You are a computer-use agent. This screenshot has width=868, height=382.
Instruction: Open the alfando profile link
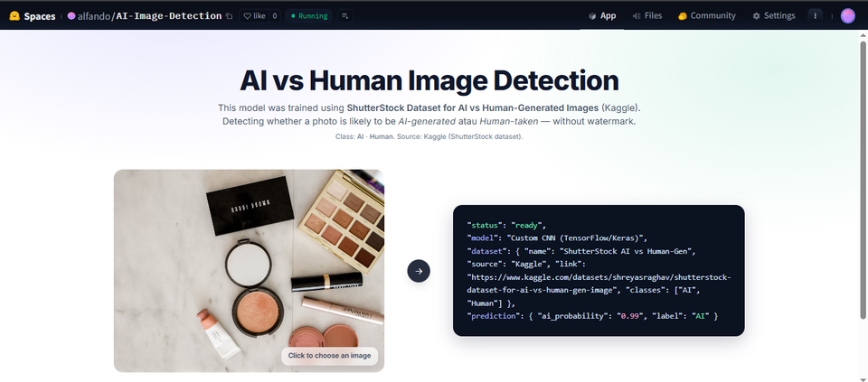click(x=94, y=16)
